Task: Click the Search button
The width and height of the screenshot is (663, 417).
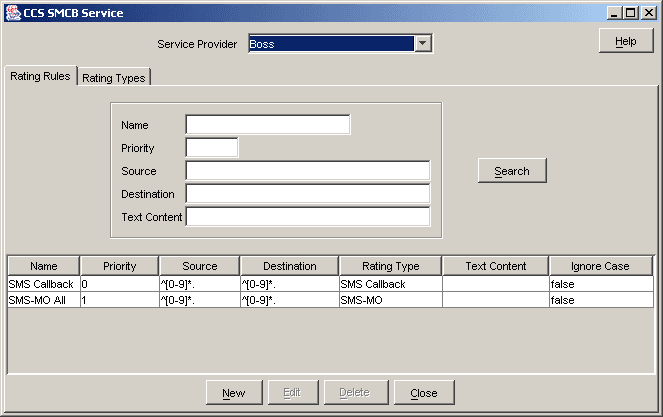Action: click(512, 171)
